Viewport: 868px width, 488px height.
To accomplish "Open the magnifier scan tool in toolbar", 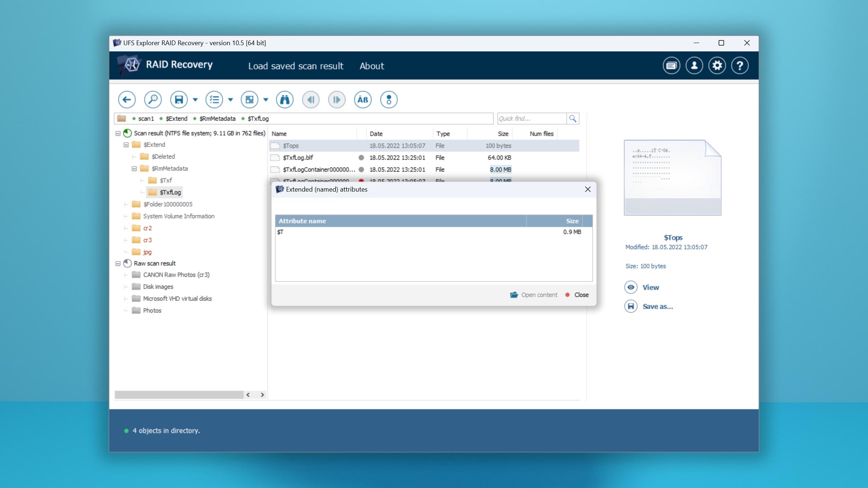I will 153,99.
